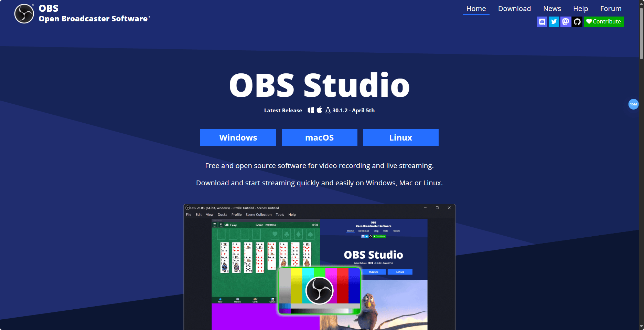Viewport: 644px width, 330px height.
Task: Click the macOS download button
Action: pyautogui.click(x=320, y=137)
